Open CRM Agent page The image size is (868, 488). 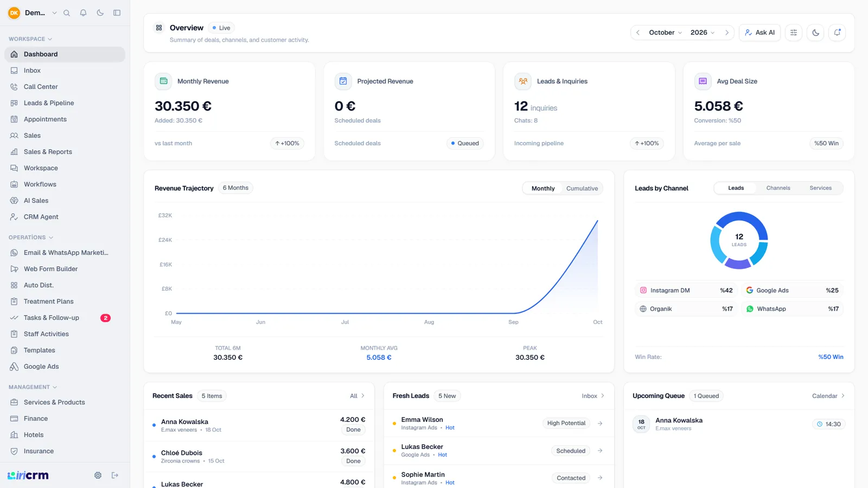(x=65, y=217)
